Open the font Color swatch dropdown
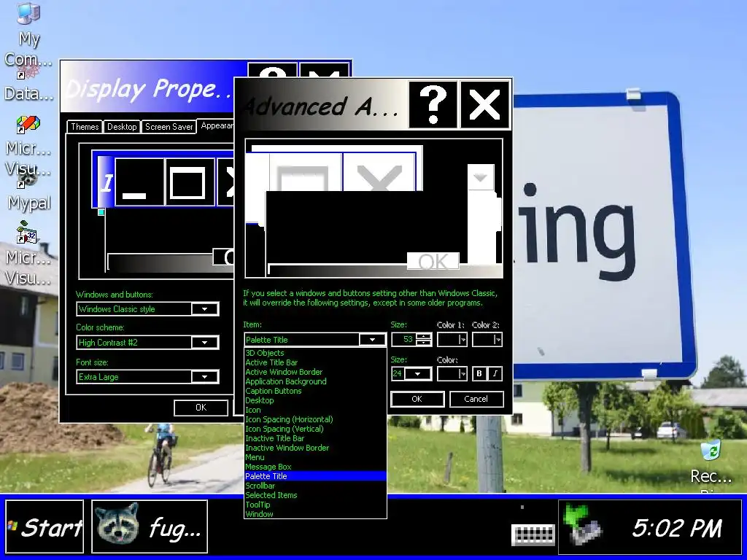 (x=452, y=374)
